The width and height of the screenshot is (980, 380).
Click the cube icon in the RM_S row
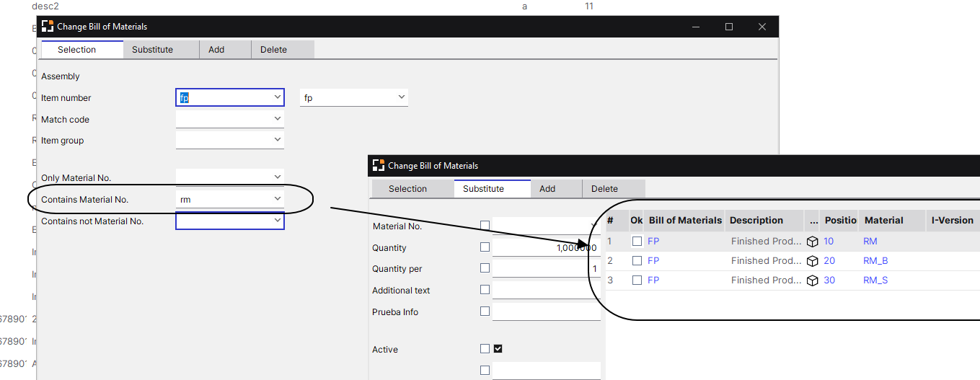click(x=812, y=280)
